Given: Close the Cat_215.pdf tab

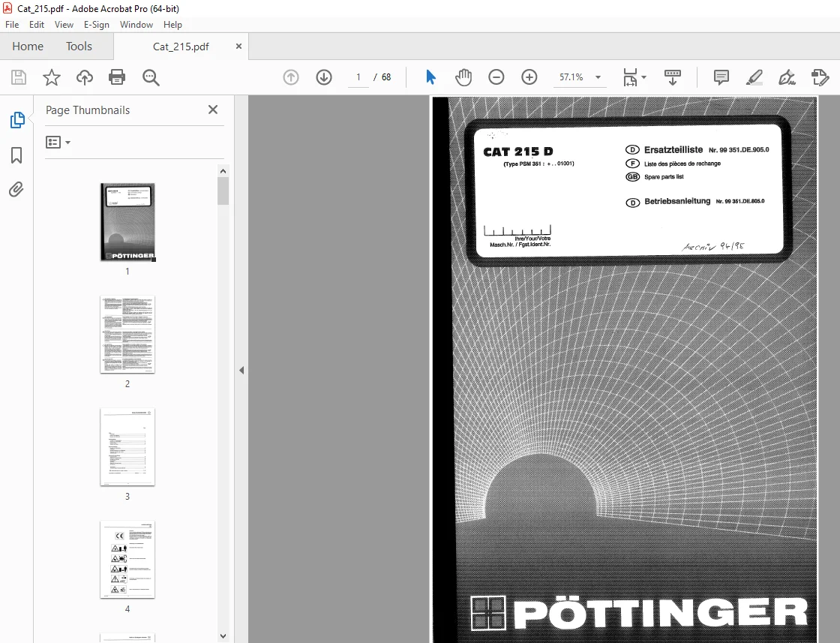Looking at the screenshot, I should point(239,46).
